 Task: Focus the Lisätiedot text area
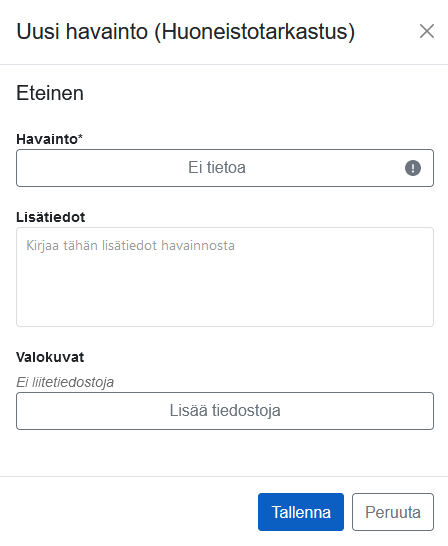click(225, 277)
